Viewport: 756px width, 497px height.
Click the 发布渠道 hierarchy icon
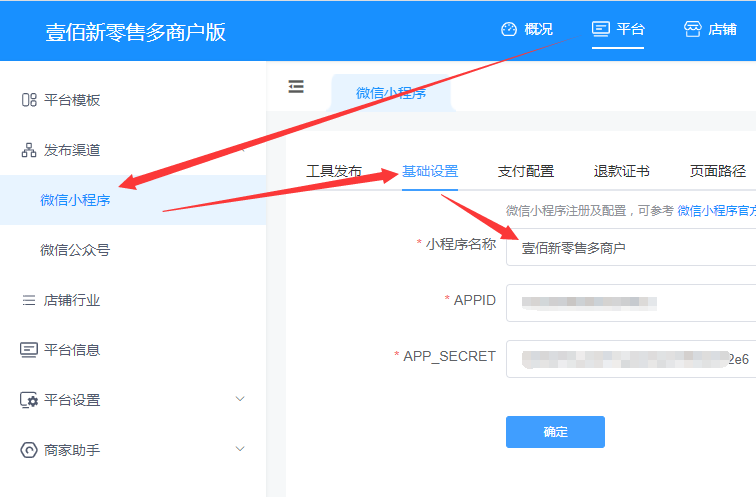(x=29, y=150)
